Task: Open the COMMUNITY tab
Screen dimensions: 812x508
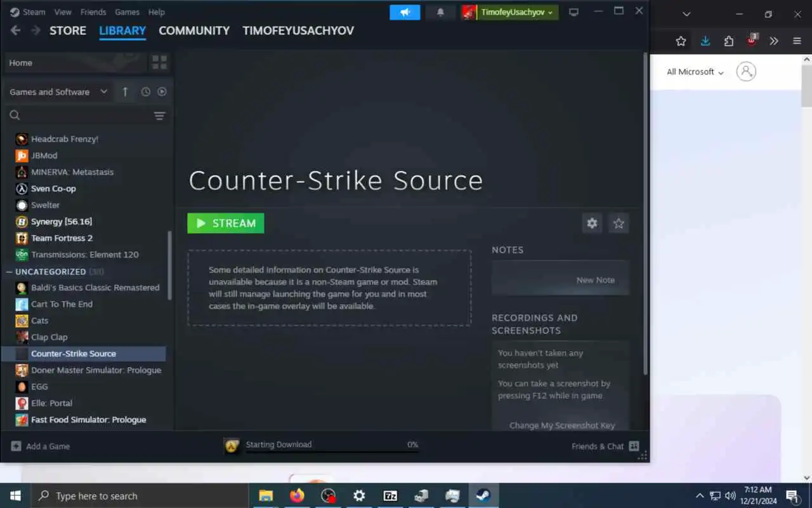Action: click(x=194, y=30)
